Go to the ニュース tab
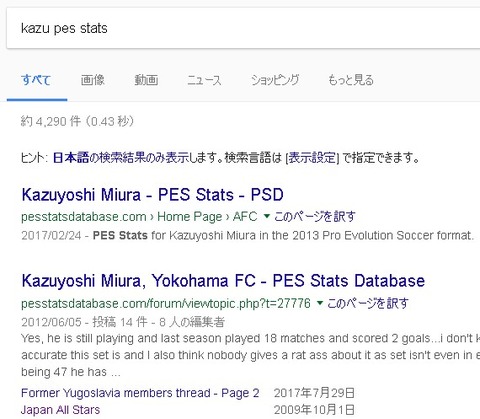The height and width of the screenshot is (419, 480). click(x=204, y=80)
